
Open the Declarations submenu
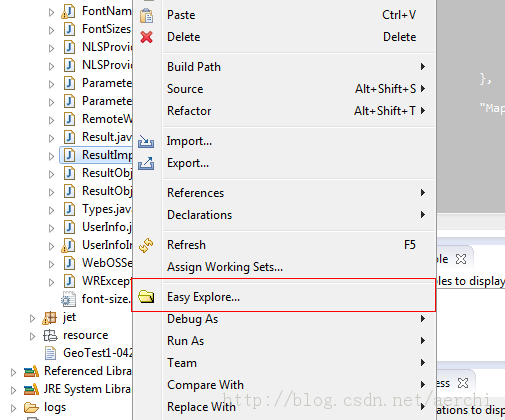tap(284, 215)
